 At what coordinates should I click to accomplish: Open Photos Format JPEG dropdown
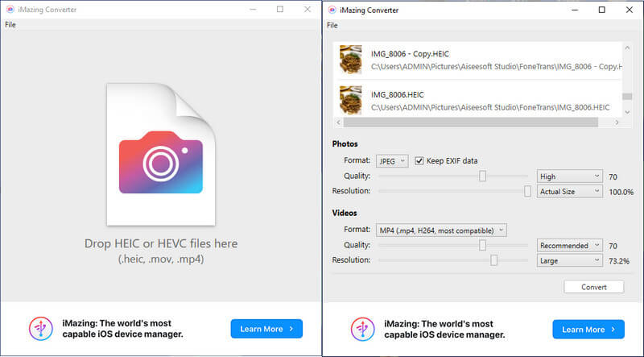[392, 161]
